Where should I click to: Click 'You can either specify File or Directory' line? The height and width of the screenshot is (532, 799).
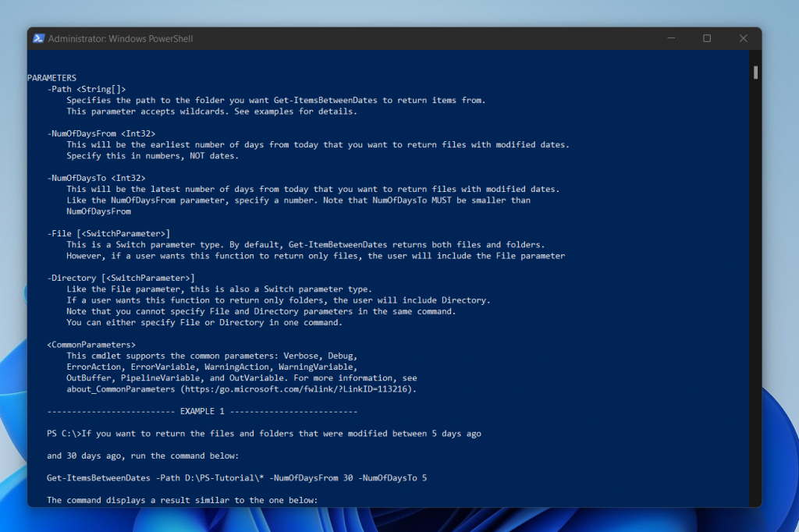pos(204,323)
